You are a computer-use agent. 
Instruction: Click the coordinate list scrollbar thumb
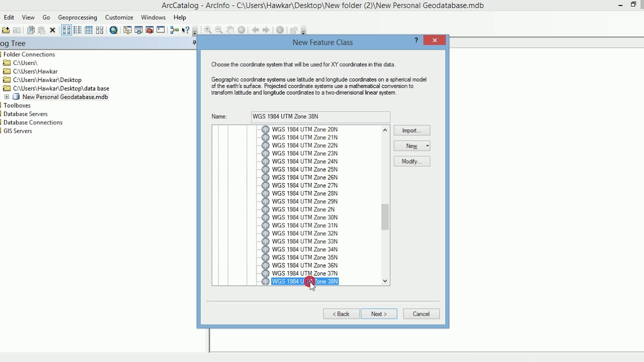click(x=385, y=217)
